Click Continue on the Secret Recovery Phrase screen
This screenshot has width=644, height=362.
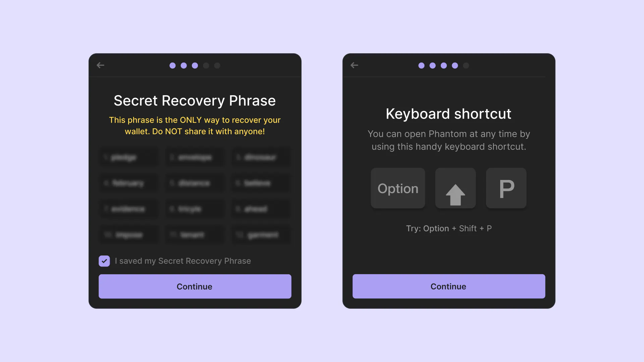(194, 287)
